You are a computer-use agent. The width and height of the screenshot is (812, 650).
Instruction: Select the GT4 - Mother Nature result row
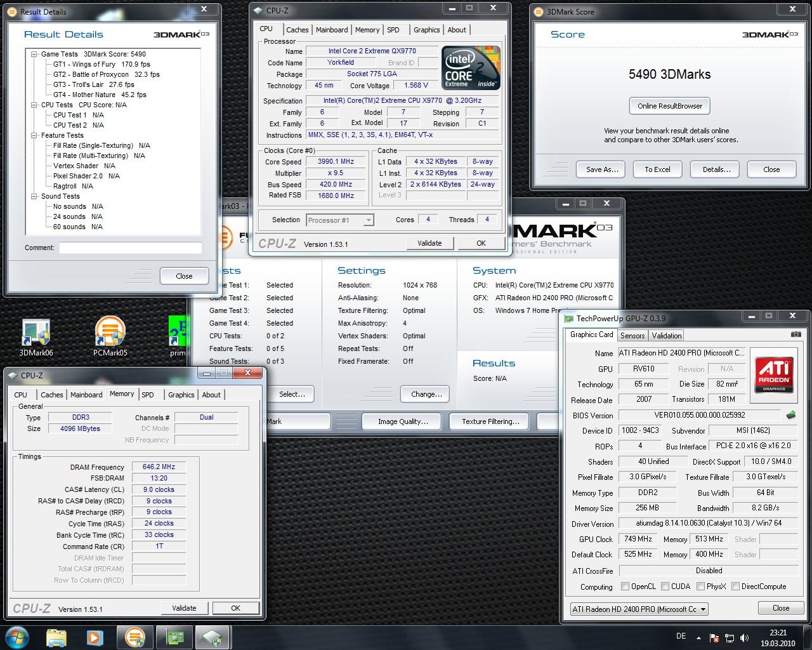coord(100,95)
